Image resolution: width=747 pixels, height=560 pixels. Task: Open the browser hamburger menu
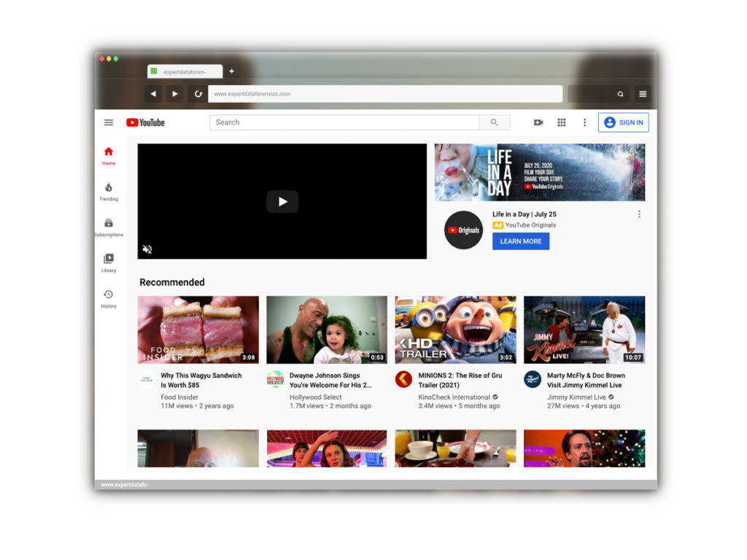[x=643, y=94]
